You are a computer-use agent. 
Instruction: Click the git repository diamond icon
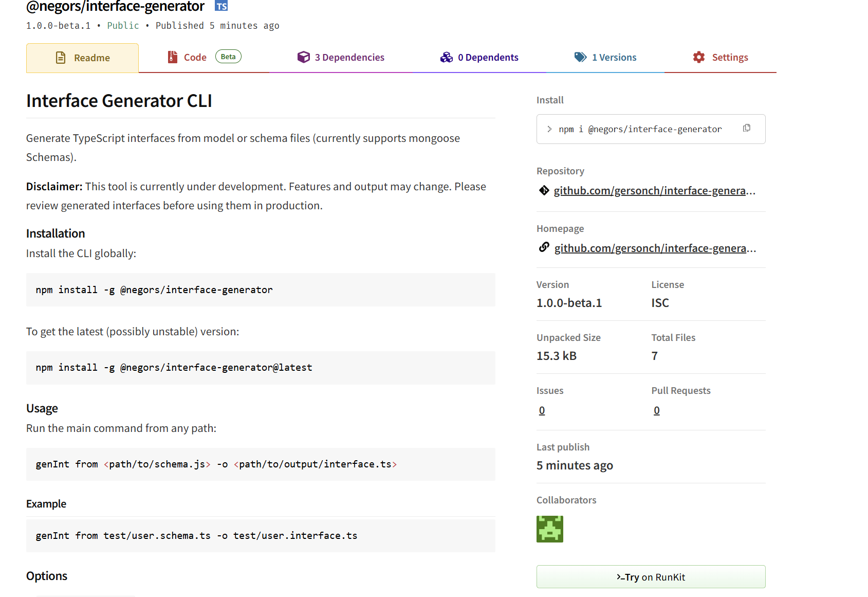[544, 190]
